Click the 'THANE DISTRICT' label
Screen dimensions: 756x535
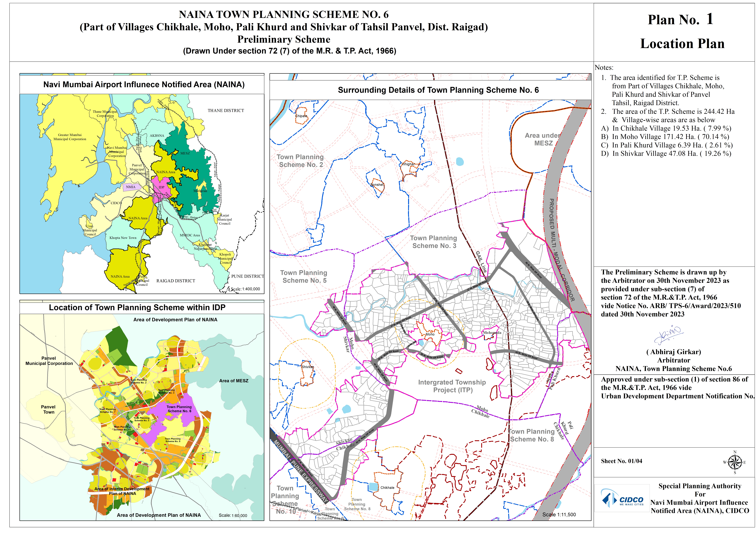(x=226, y=111)
